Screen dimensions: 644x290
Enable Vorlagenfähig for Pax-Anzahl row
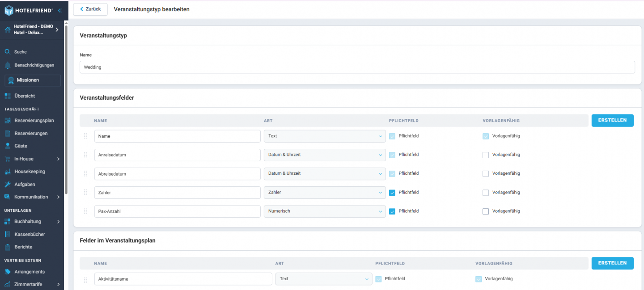point(486,211)
